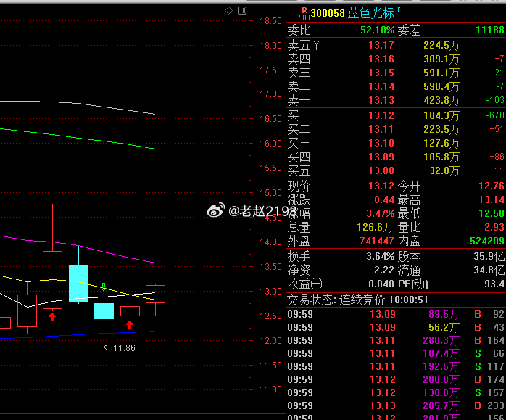Select the tick row with volume 280.8万
Viewport: 506px width, 420px height.
[x=396, y=379]
